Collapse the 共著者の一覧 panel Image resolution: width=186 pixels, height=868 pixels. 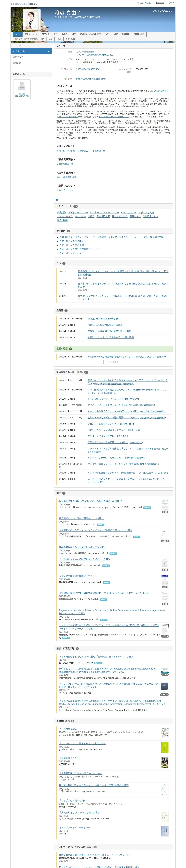tap(49, 75)
